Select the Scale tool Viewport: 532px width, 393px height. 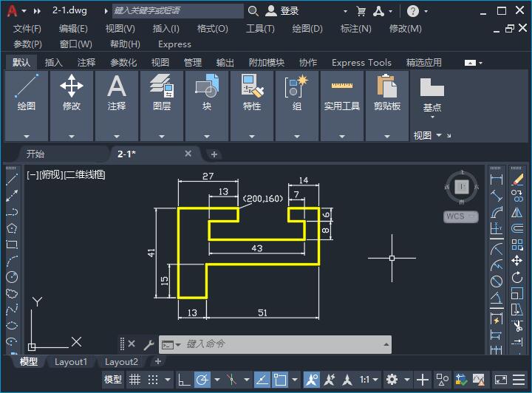[517, 293]
